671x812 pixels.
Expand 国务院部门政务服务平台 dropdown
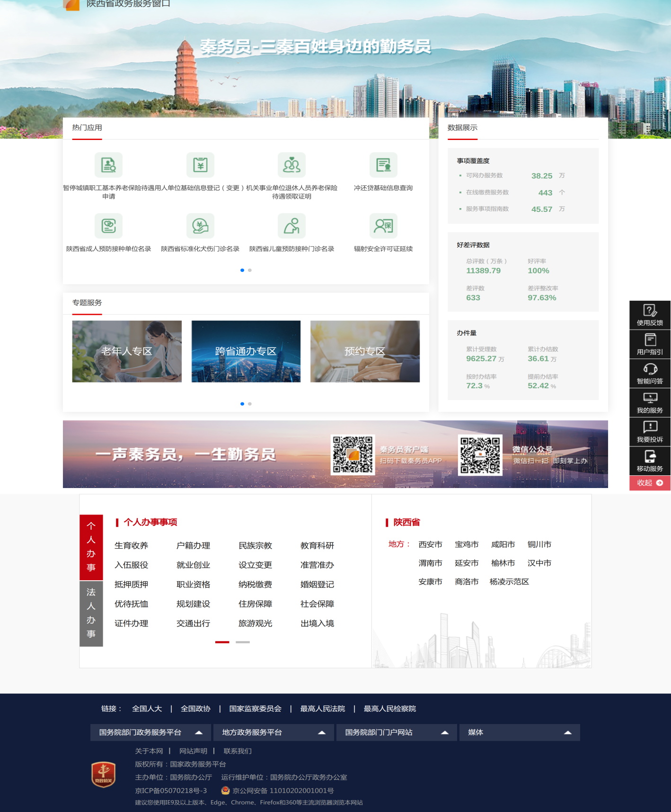150,732
